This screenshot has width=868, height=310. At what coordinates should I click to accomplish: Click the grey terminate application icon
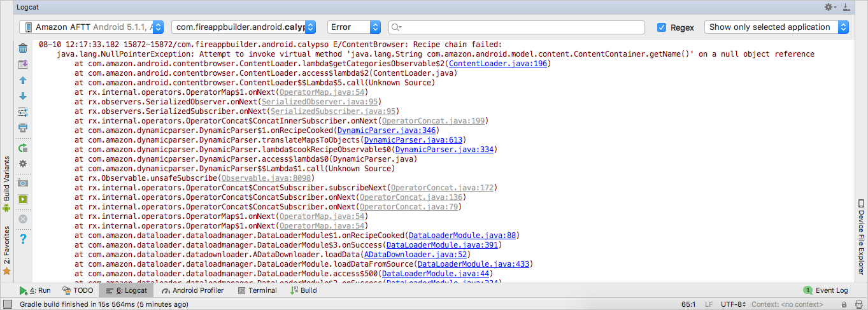click(x=23, y=218)
